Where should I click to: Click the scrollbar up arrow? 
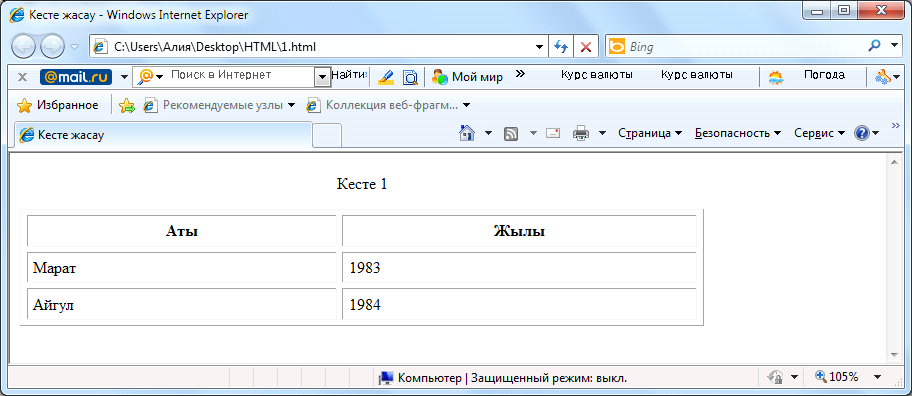point(894,162)
